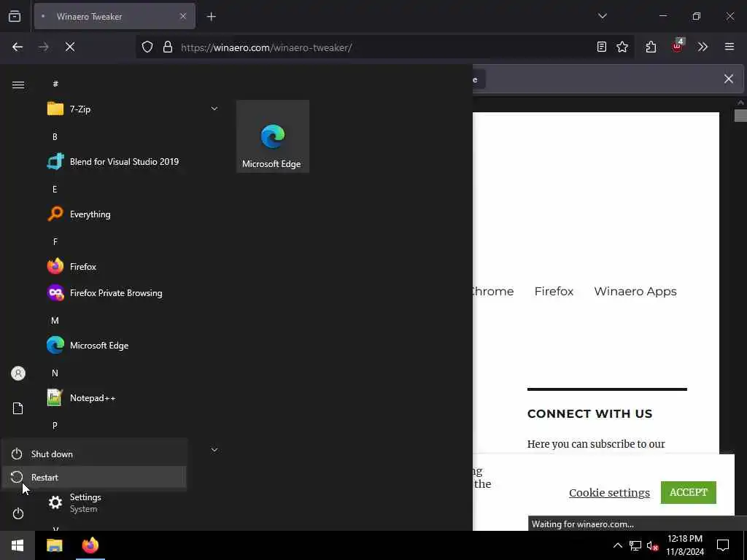The height and width of the screenshot is (560, 747).
Task: Stop loading the page
Action: [70, 47]
